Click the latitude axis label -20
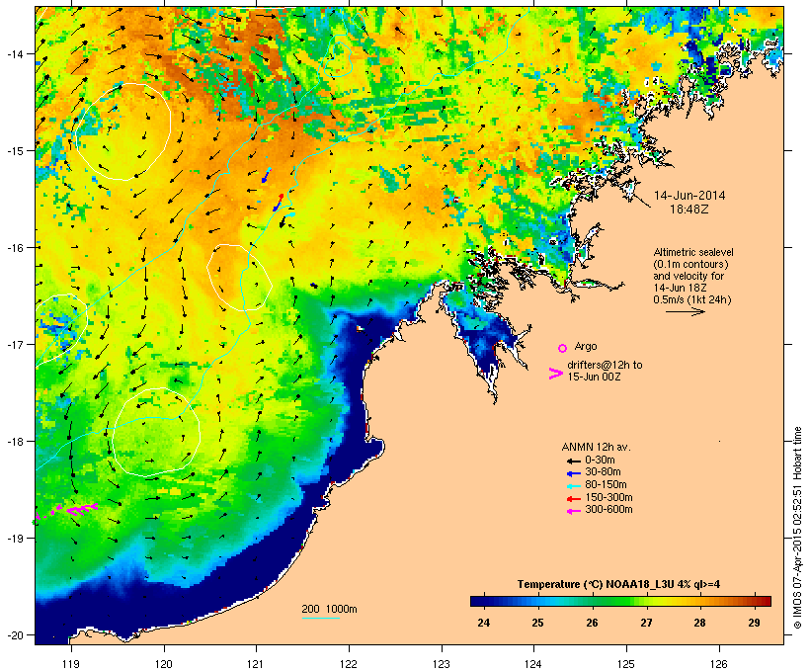This screenshot has width=810, height=672. [x=14, y=634]
